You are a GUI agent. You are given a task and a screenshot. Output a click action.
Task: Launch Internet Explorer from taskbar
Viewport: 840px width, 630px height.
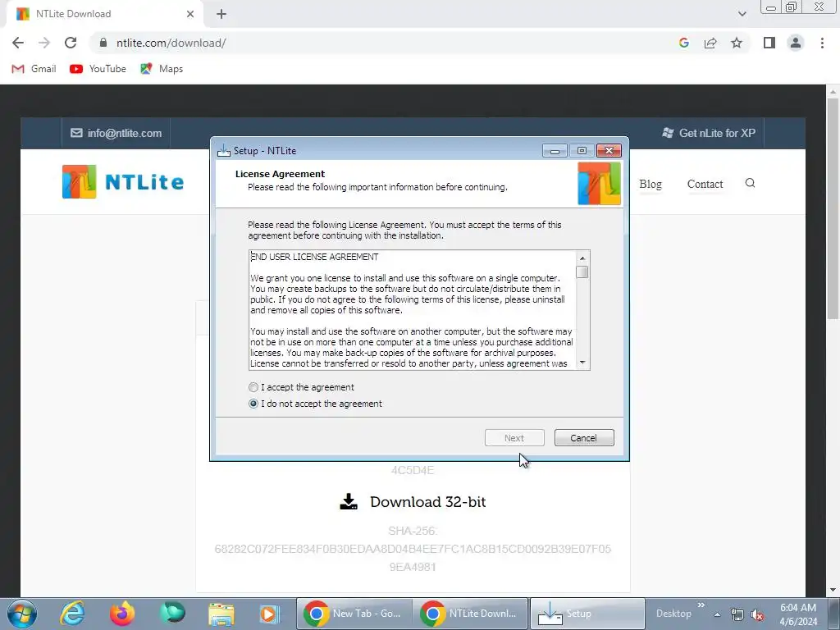pyautogui.click(x=72, y=614)
